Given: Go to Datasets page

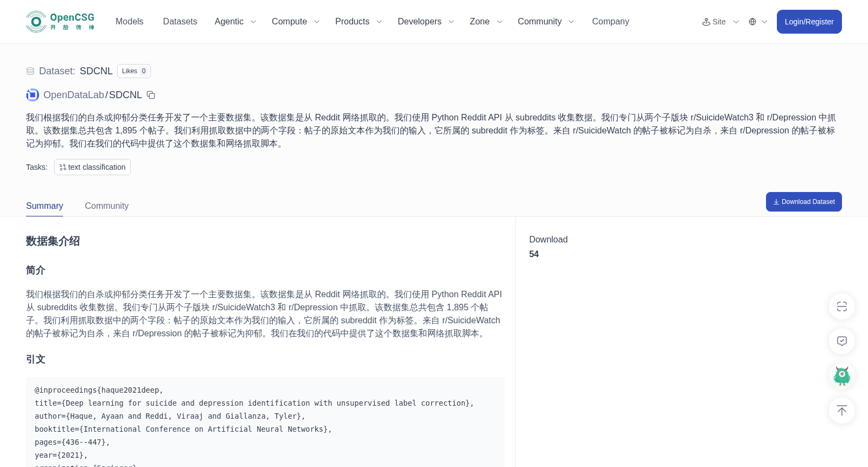Looking at the screenshot, I should (x=180, y=22).
